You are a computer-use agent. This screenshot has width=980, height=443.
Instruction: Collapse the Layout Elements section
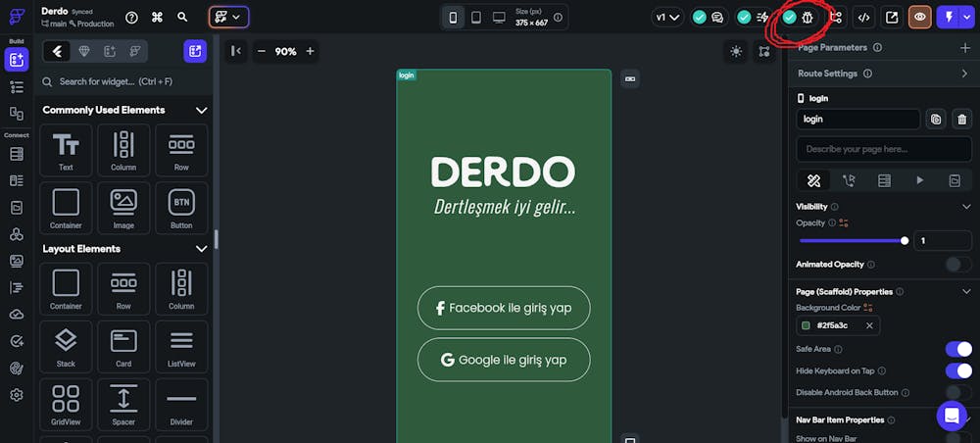[x=201, y=249]
